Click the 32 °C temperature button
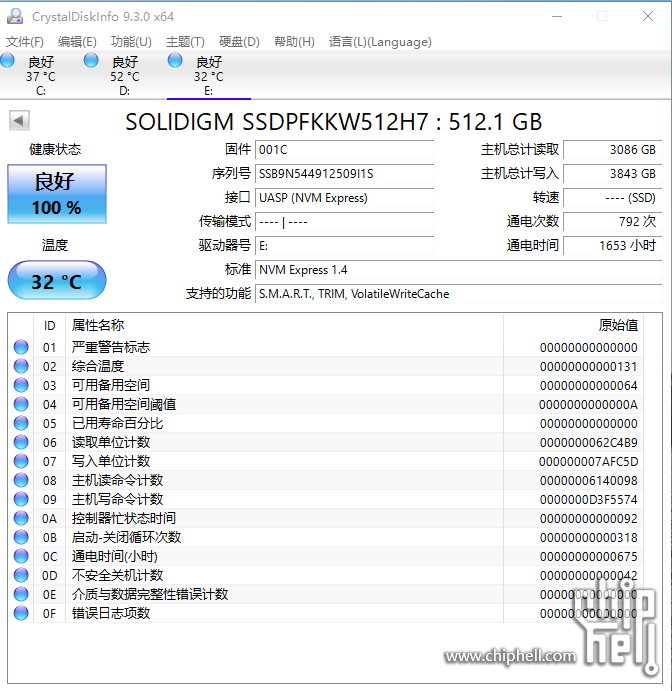 [57, 281]
